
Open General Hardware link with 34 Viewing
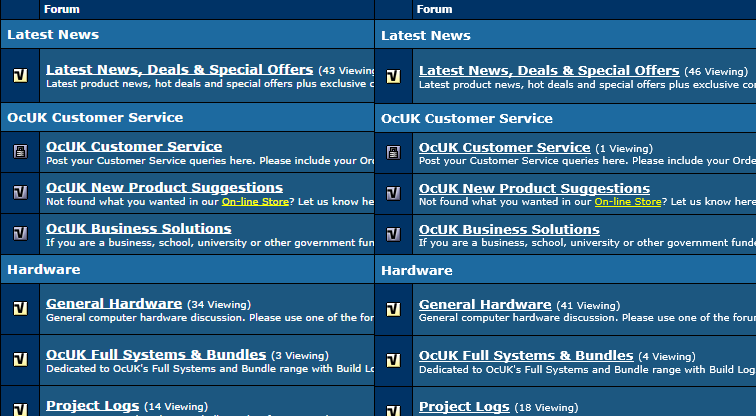(x=114, y=304)
